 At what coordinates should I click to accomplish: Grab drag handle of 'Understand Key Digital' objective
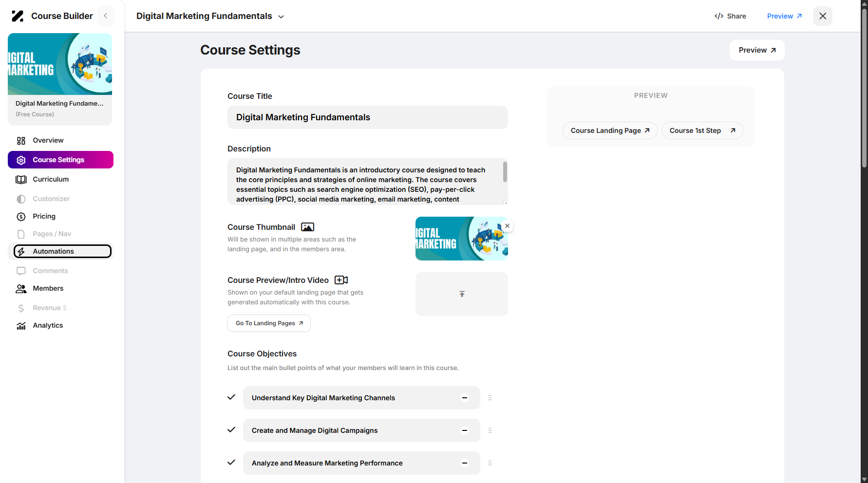tap(490, 398)
